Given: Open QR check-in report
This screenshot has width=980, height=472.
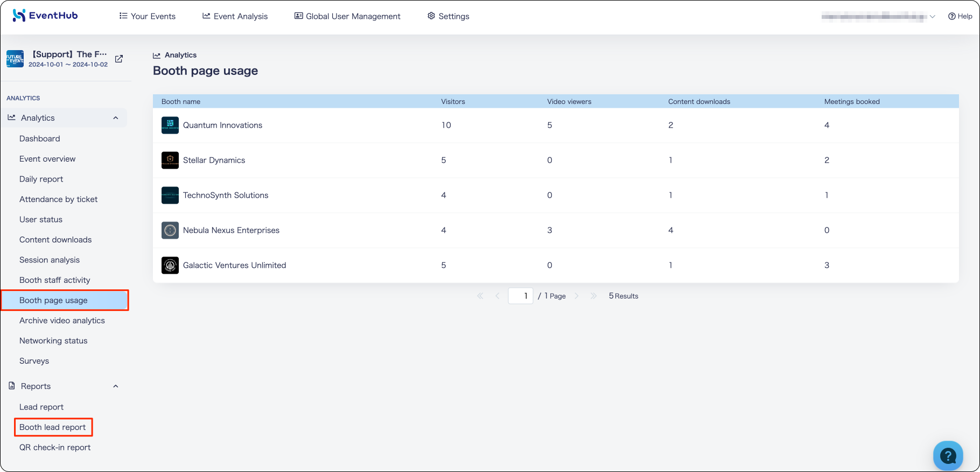Looking at the screenshot, I should [55, 447].
